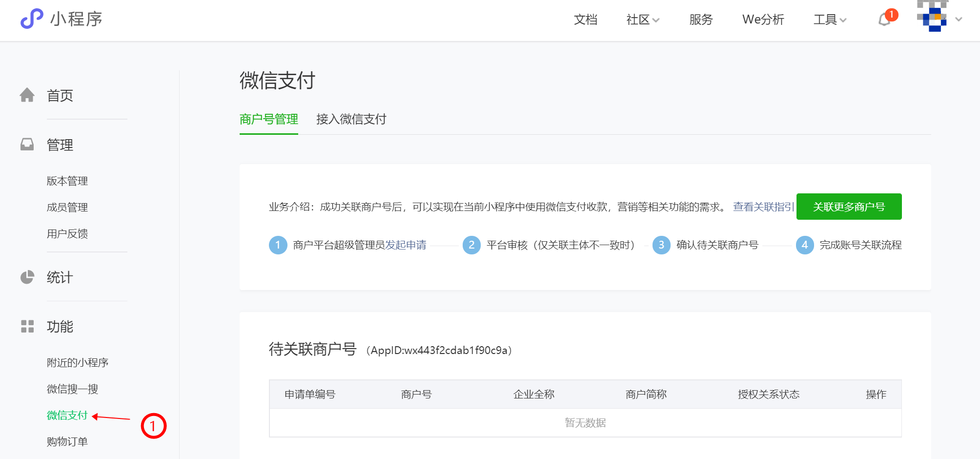Select 微信支付 in sidebar
This screenshot has width=980, height=459.
[67, 415]
